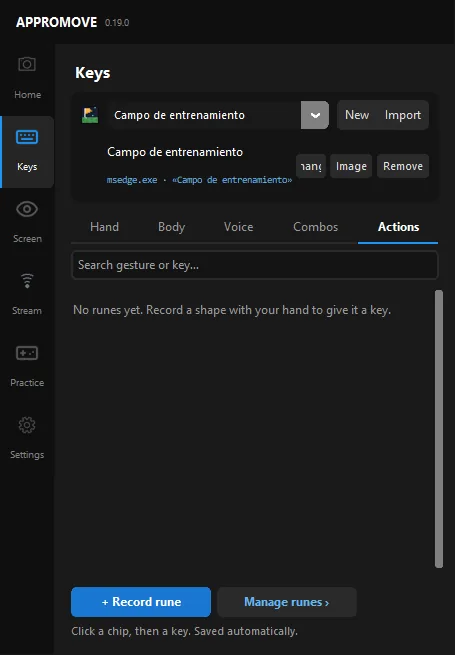
Task: Switch to the Hand tab
Action: [104, 227]
